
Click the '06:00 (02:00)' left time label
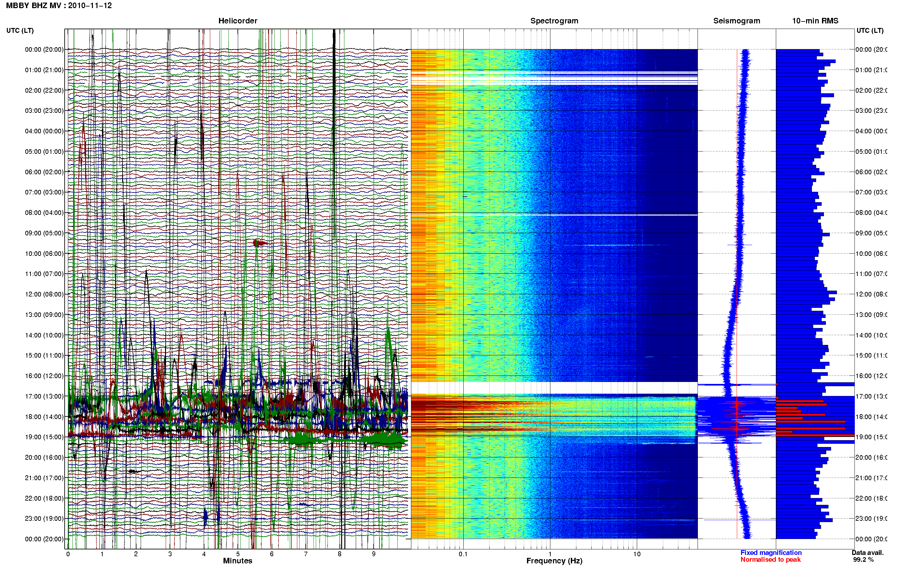coord(44,172)
